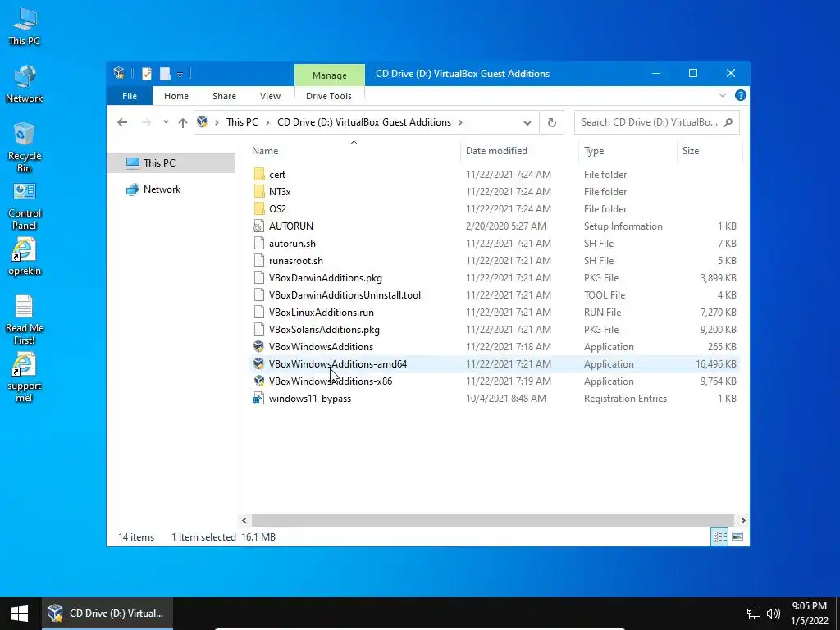Screen dimensions: 840x630
Task: Click the New folder icon in quick access toolbar
Action: click(165, 74)
